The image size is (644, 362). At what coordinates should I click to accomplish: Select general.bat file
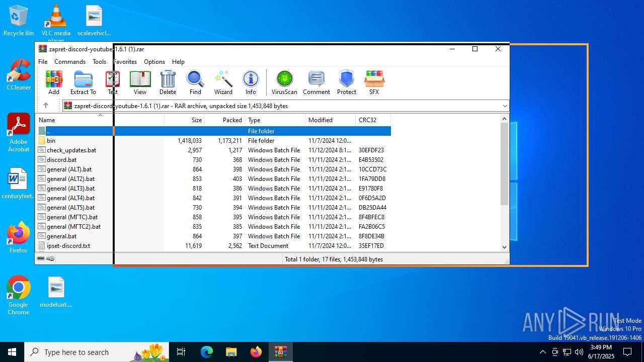tap(214, 236)
